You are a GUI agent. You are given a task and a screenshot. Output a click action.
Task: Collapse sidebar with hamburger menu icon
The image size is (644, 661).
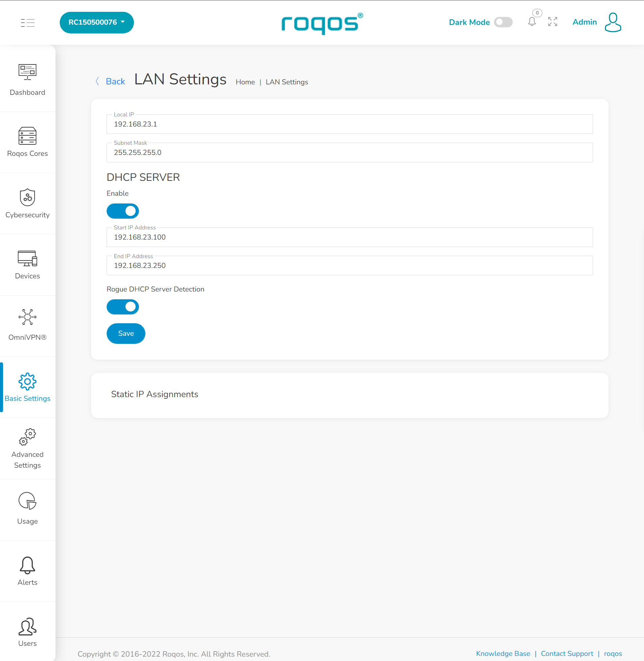click(27, 23)
